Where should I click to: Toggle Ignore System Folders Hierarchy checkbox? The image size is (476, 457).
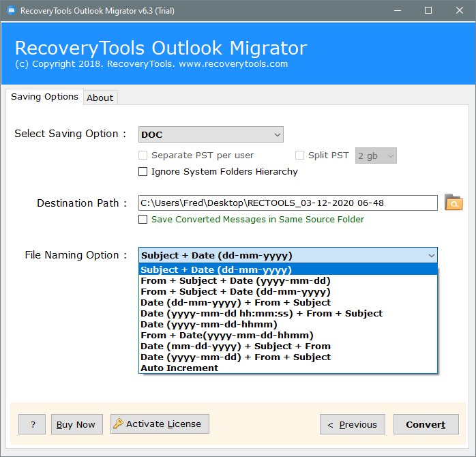[x=143, y=172]
